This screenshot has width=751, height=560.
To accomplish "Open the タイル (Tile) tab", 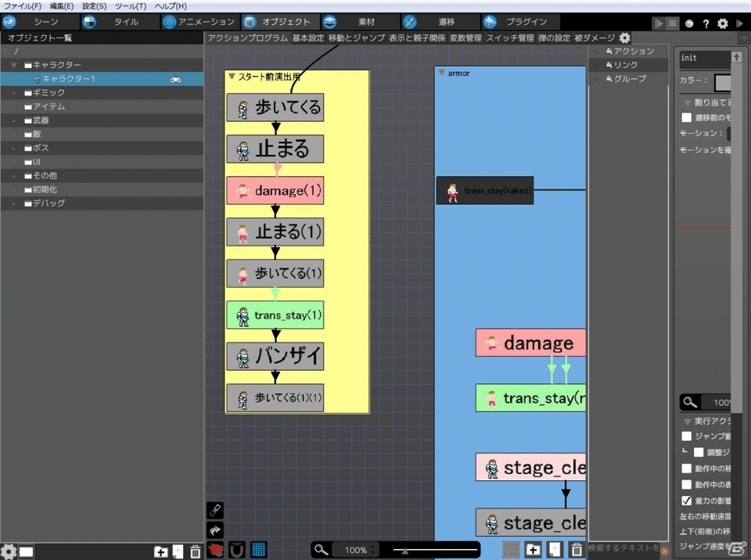I will pos(120,22).
